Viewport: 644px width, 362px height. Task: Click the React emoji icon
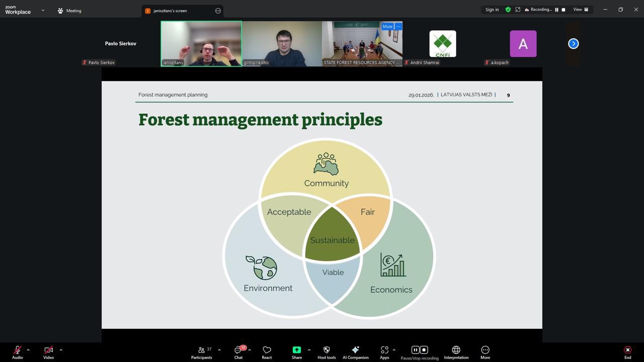click(267, 352)
